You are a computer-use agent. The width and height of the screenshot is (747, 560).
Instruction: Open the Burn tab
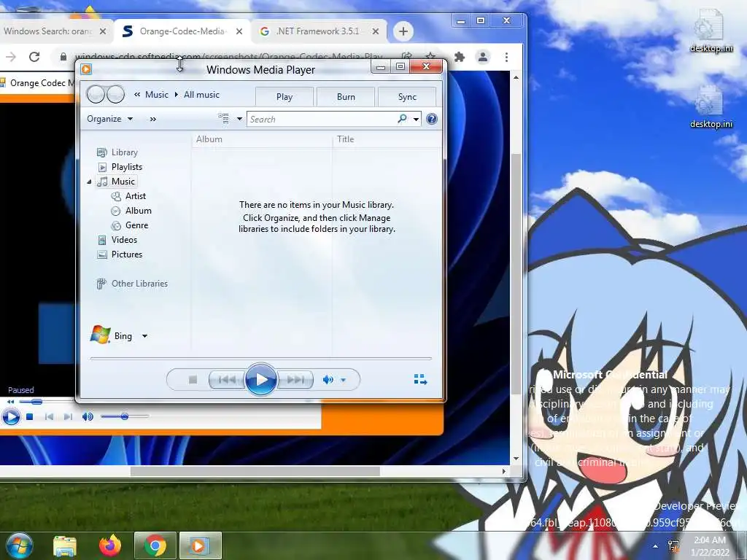pos(346,97)
